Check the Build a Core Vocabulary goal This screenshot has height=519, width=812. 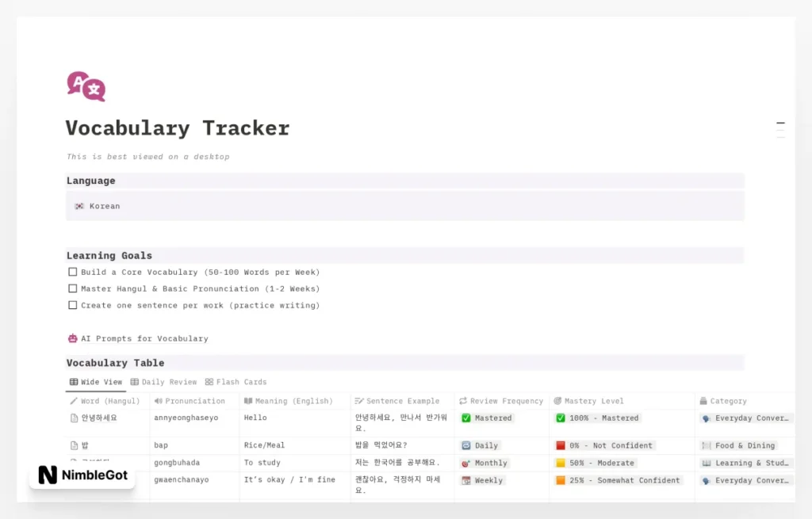point(72,272)
